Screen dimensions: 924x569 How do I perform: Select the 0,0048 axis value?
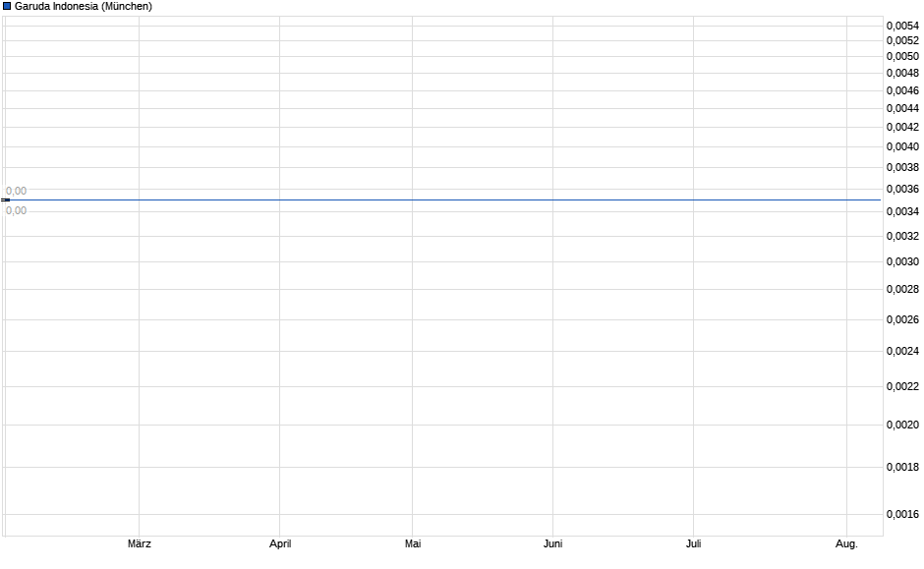(902, 73)
